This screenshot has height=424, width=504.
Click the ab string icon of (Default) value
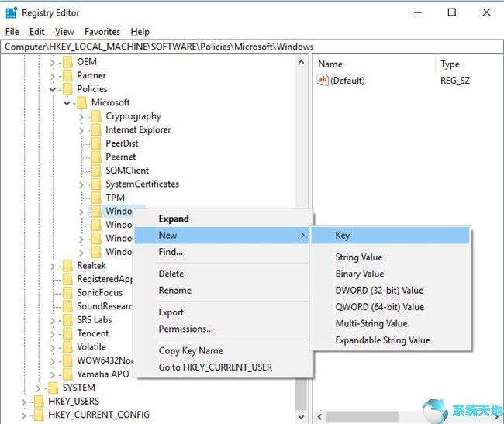323,81
